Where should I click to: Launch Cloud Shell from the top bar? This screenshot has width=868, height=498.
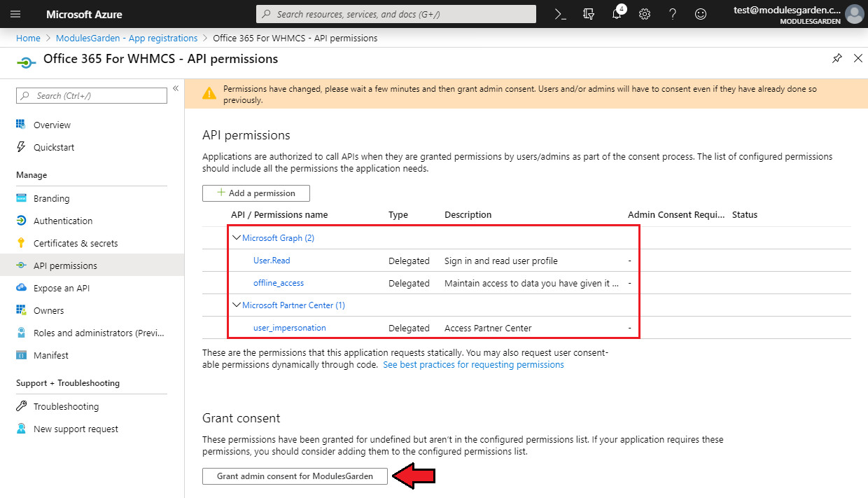tap(561, 14)
